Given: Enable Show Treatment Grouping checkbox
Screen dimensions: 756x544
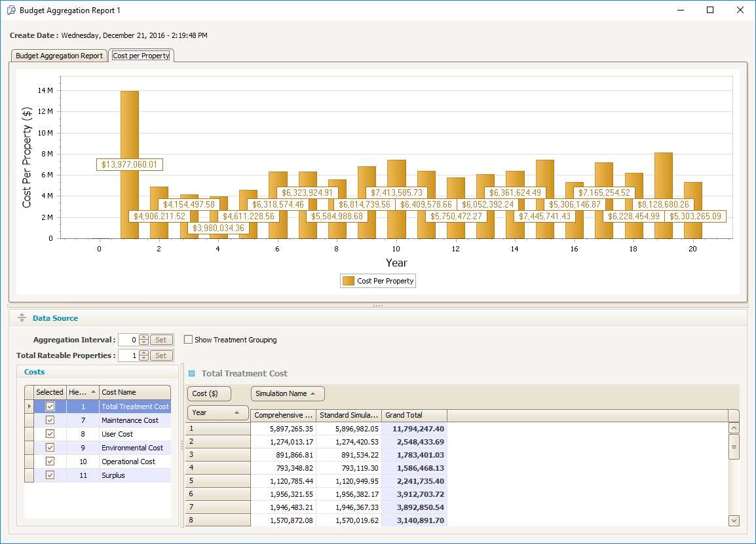Looking at the screenshot, I should click(189, 340).
